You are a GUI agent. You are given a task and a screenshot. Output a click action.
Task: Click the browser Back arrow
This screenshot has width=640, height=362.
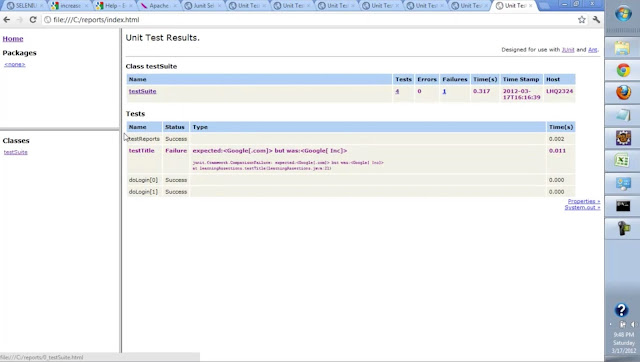(7, 20)
